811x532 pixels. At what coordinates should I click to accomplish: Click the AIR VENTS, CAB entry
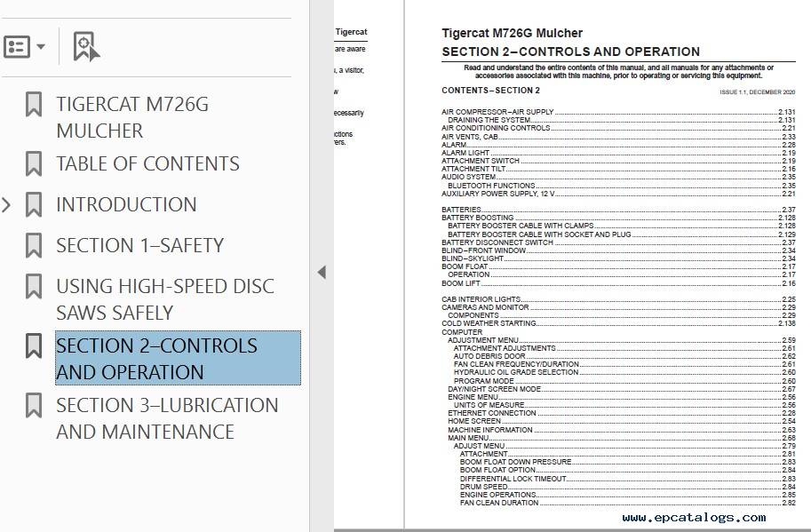point(618,137)
